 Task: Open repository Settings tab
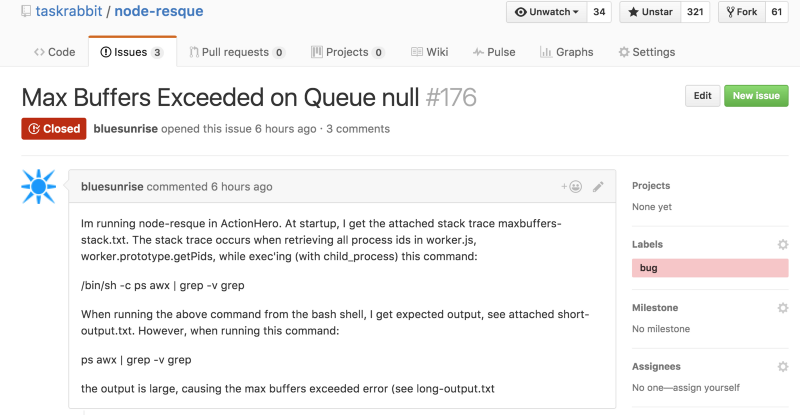coord(647,52)
